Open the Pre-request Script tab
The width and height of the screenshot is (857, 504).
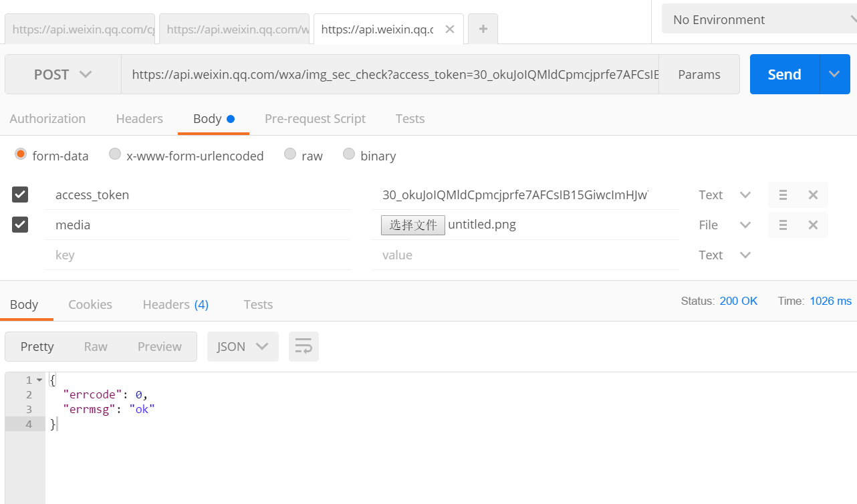coord(315,118)
